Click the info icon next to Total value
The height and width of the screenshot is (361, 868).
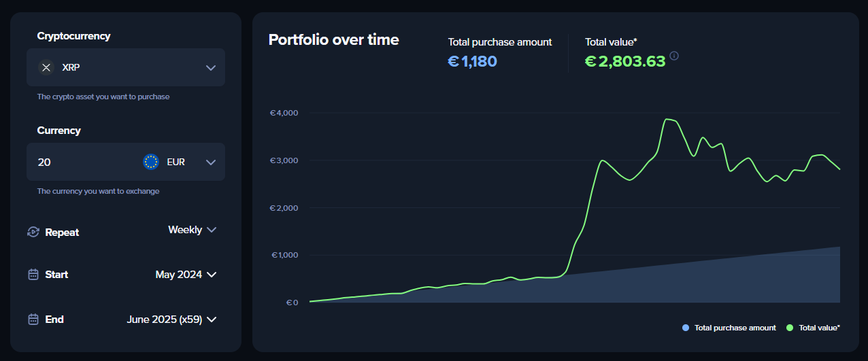[x=674, y=56]
